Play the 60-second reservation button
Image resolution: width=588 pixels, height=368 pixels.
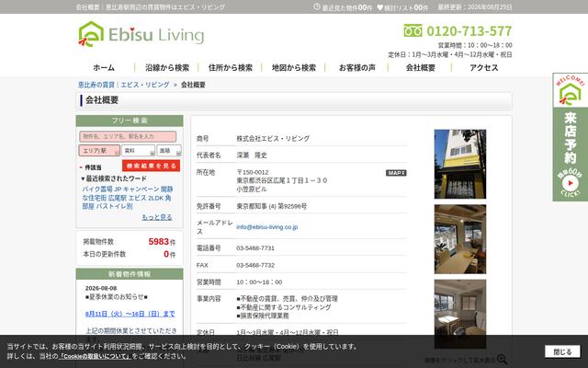click(x=570, y=183)
